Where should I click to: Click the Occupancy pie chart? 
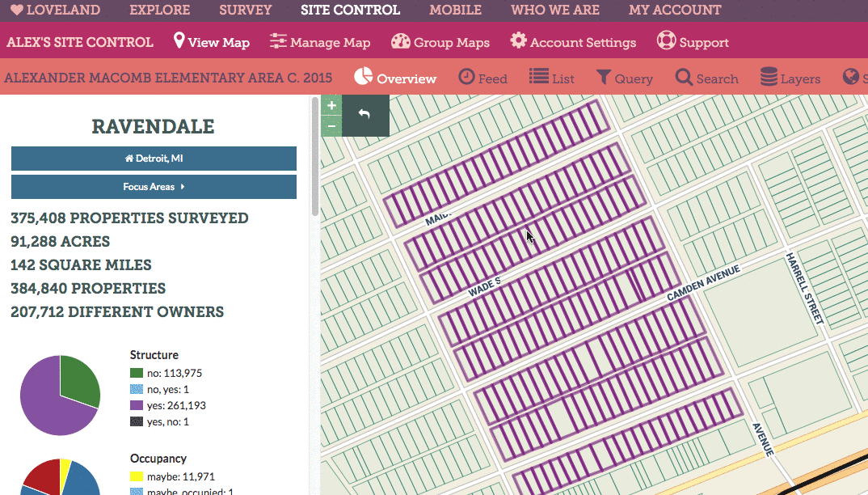(61, 476)
